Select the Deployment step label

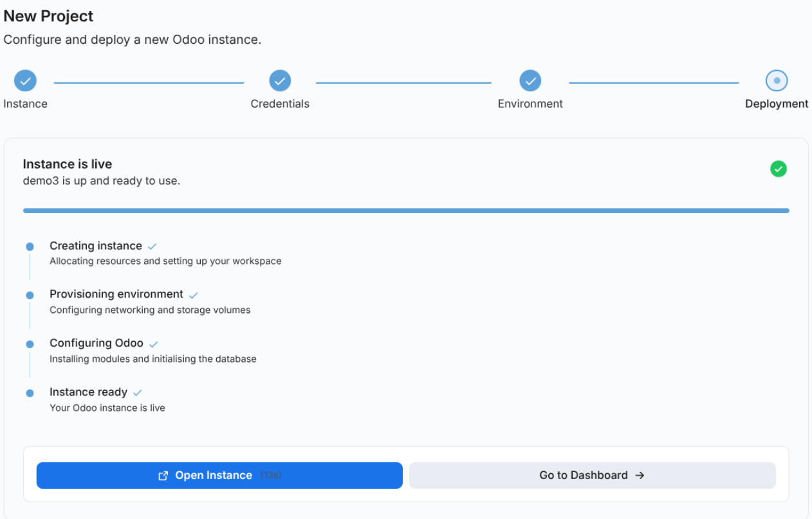coord(777,104)
